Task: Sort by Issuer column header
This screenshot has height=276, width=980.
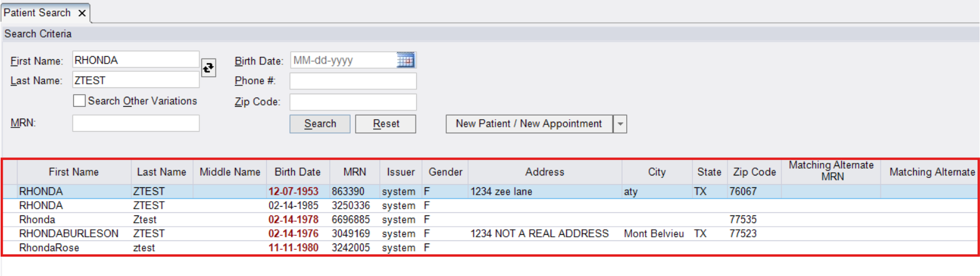Action: pyautogui.click(x=400, y=172)
